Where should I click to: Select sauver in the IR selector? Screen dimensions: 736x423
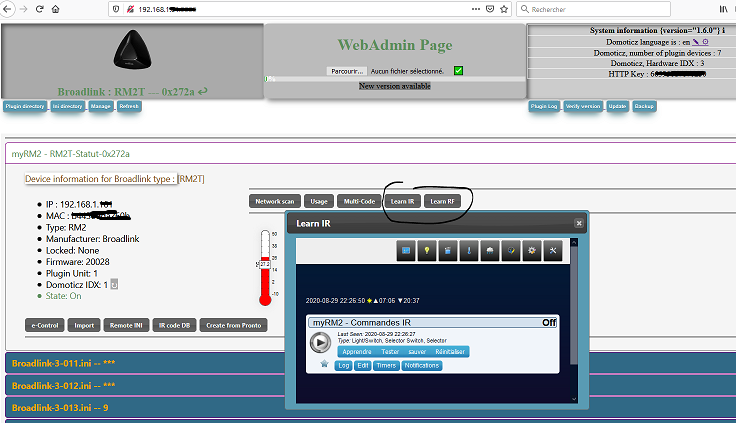coord(417,352)
